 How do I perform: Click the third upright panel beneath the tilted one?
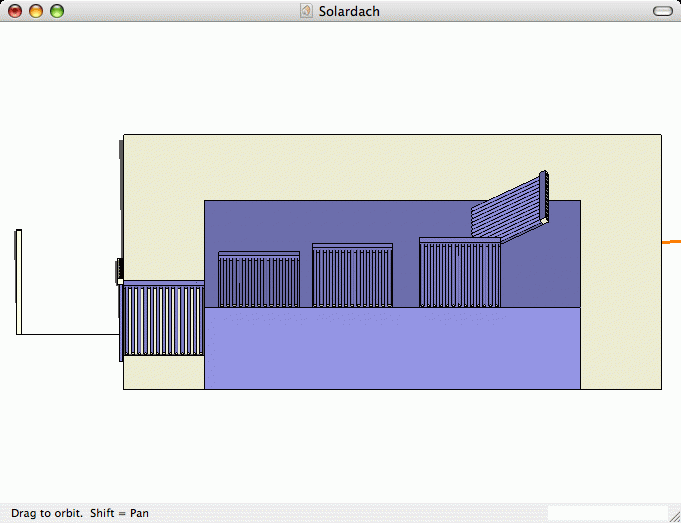point(459,273)
